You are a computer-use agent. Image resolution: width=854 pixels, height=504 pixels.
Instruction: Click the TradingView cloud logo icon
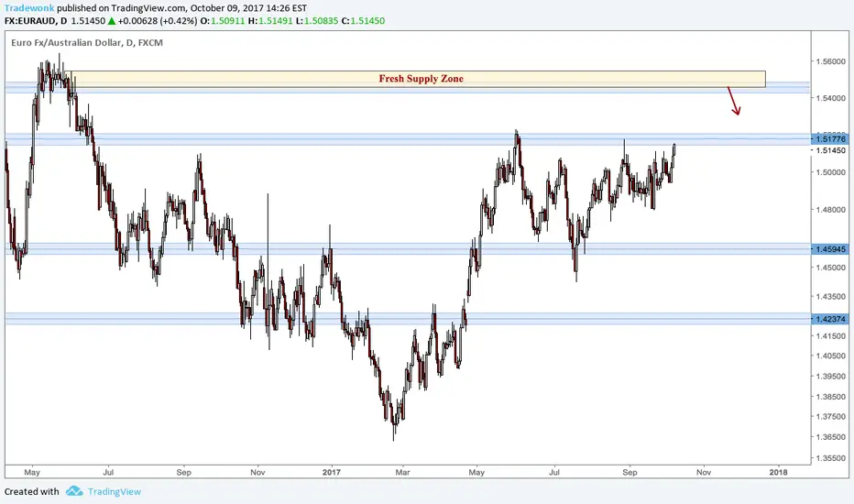coord(74,491)
